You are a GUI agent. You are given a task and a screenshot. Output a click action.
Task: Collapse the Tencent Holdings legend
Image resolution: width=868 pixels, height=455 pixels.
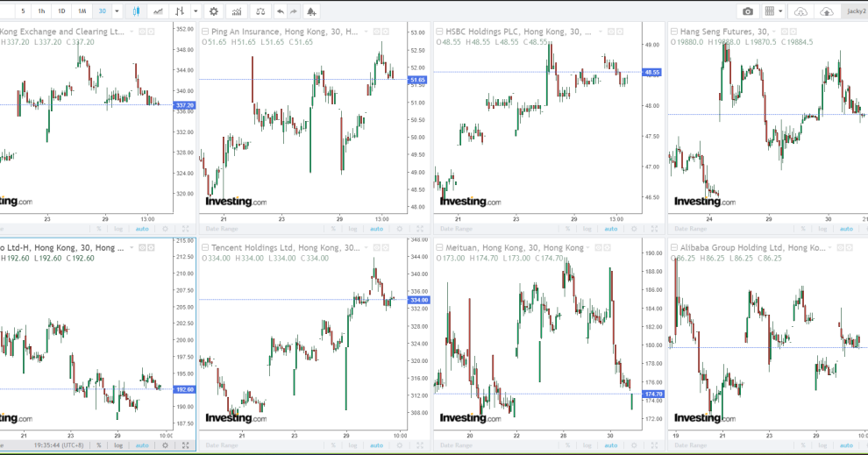(205, 247)
